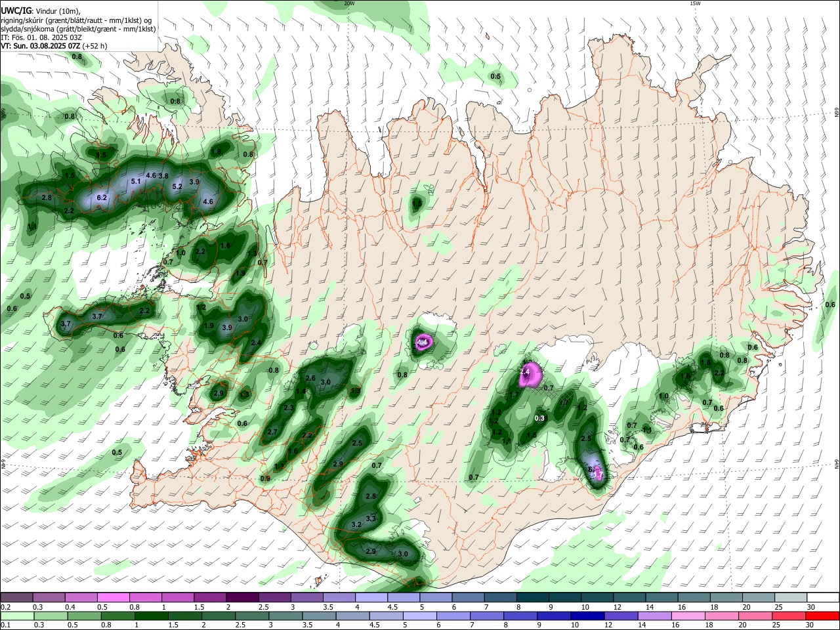
Task: Click the 2.6 precipitation value
Action: coord(310,379)
